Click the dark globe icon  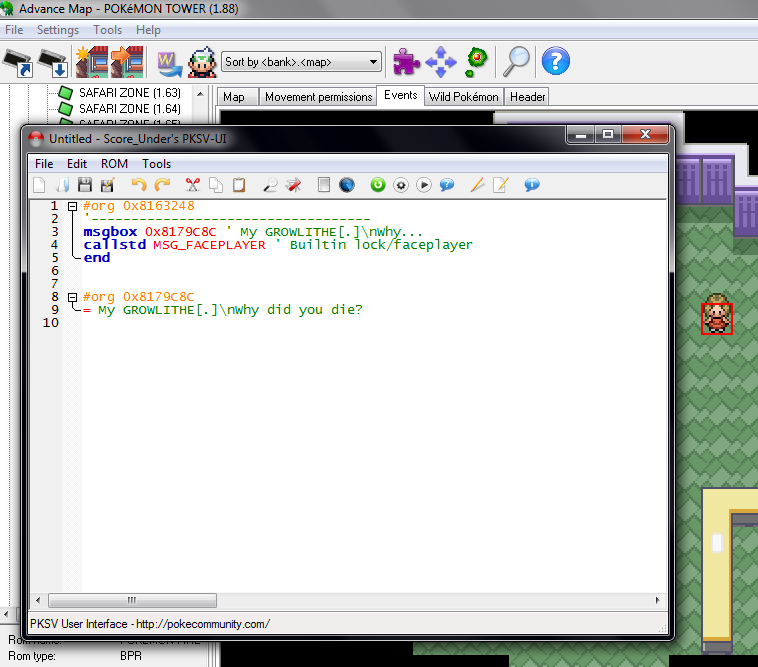click(x=347, y=185)
